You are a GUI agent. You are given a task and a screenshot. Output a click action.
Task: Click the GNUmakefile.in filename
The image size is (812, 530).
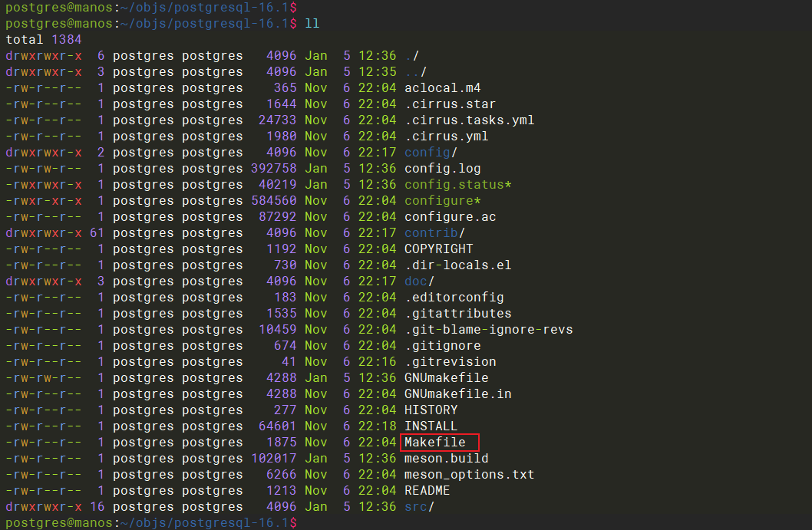pos(458,394)
